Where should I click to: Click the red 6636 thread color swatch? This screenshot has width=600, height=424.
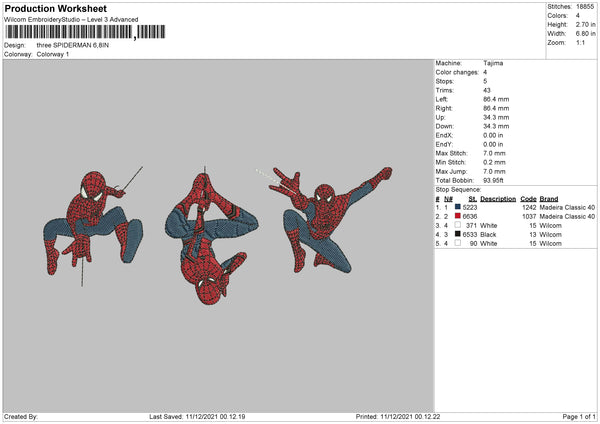[457, 216]
